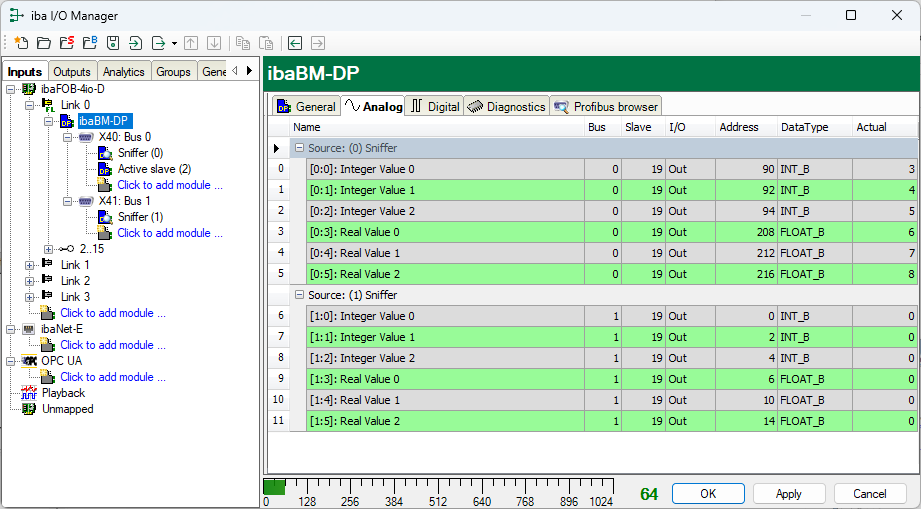Click the import icon with green arrow
This screenshot has width=923, height=511.
(135, 43)
